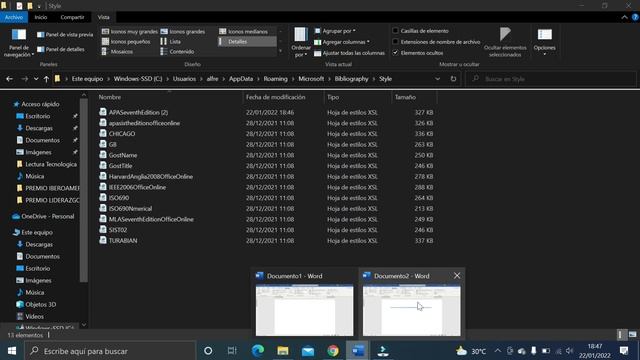
Task: Open Agregar columnas dropdown
Action: tap(342, 42)
